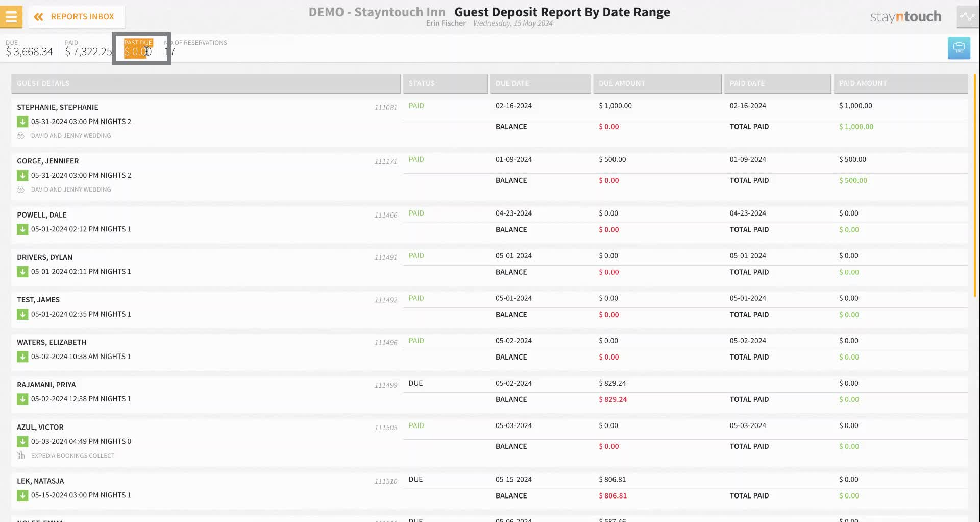The height and width of the screenshot is (522, 980).
Task: Click guest name RAJAMANI, PRIYA
Action: [46, 385]
